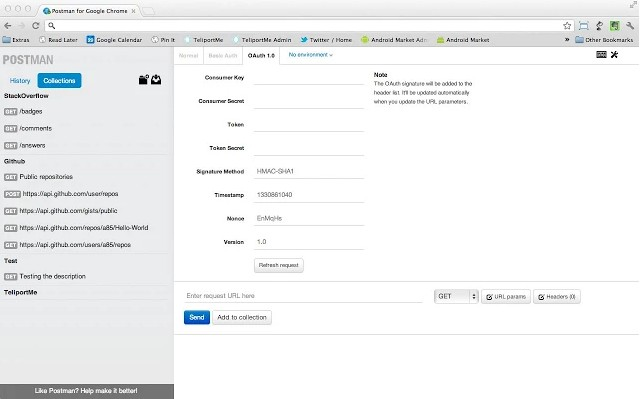Open the Google Calendar bookmark
641x399 pixels.
114,40
